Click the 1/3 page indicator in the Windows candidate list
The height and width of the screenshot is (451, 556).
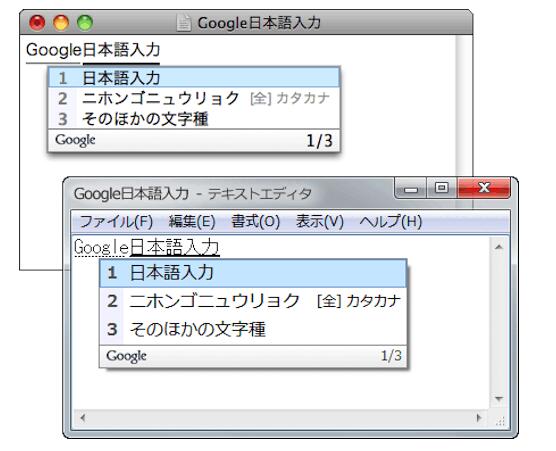pyautogui.click(x=391, y=356)
